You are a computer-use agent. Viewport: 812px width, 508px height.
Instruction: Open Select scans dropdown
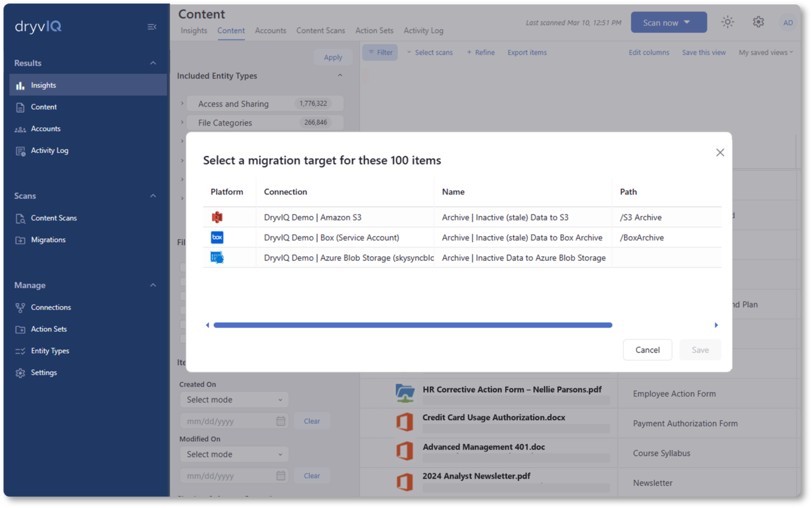pos(430,53)
